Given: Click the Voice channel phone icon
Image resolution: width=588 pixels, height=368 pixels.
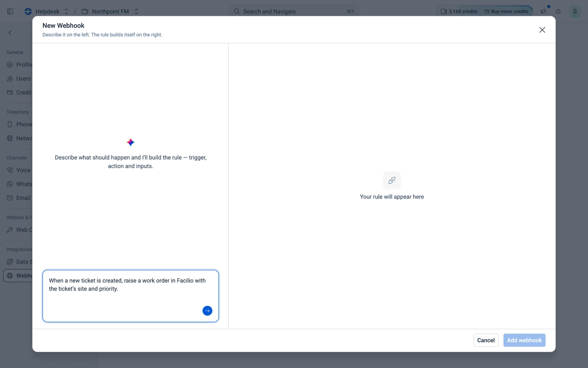Looking at the screenshot, I should (x=10, y=170).
